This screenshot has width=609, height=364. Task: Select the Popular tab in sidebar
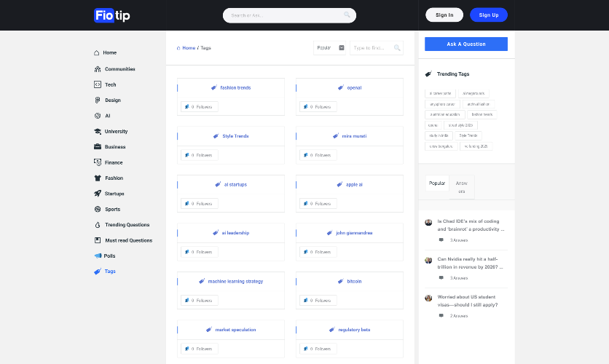[x=437, y=183]
